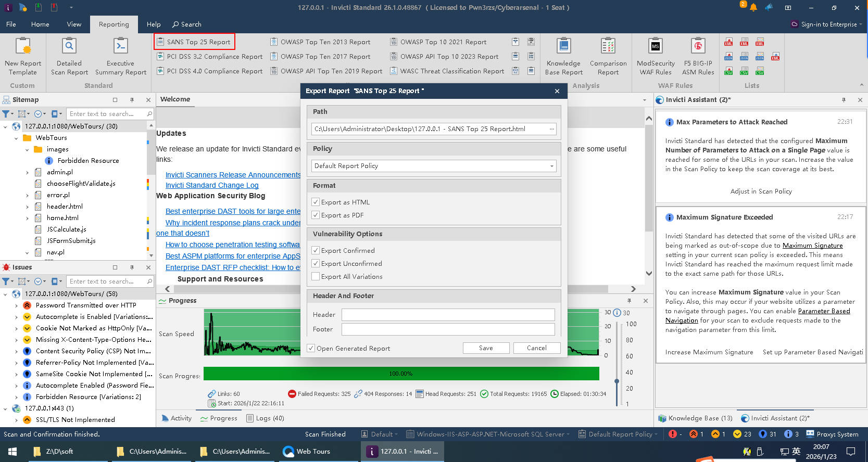Screen dimensions: 868x462
Task: Click the New Report Template icon
Action: [x=23, y=47]
